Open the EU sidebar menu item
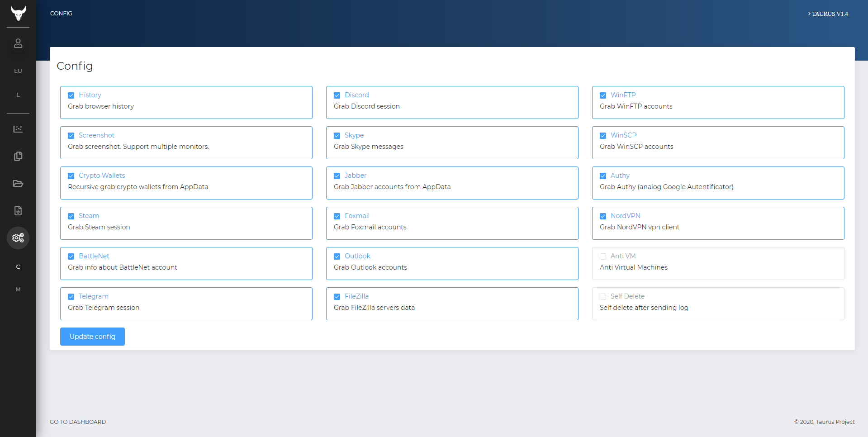 click(x=18, y=71)
